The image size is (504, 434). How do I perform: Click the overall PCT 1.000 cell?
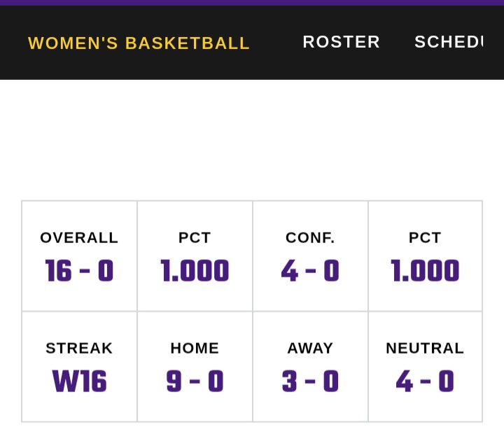[195, 256]
